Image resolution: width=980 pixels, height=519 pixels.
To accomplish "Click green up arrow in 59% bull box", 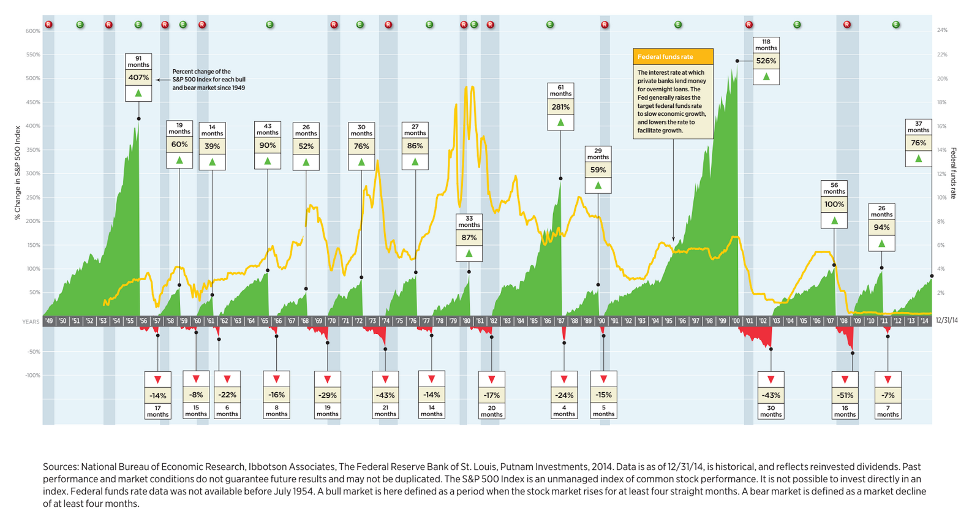I will [x=598, y=186].
